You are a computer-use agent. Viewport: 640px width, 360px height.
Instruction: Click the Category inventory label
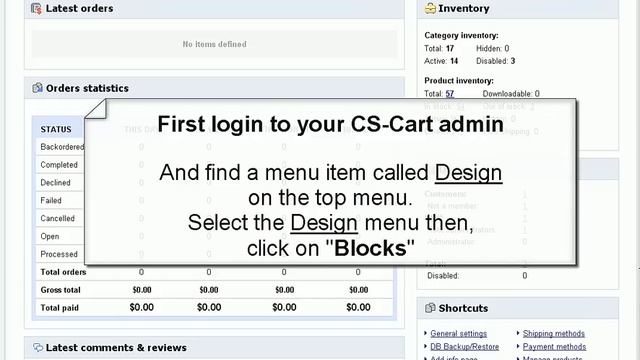461,36
